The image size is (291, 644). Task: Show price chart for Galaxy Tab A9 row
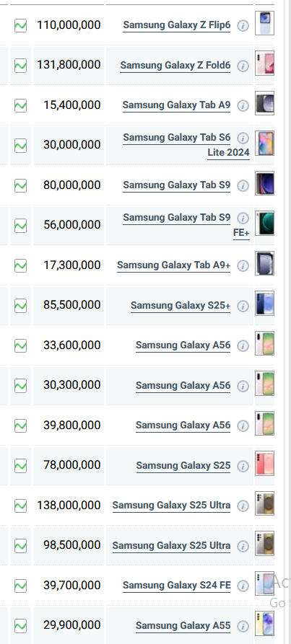click(x=20, y=105)
